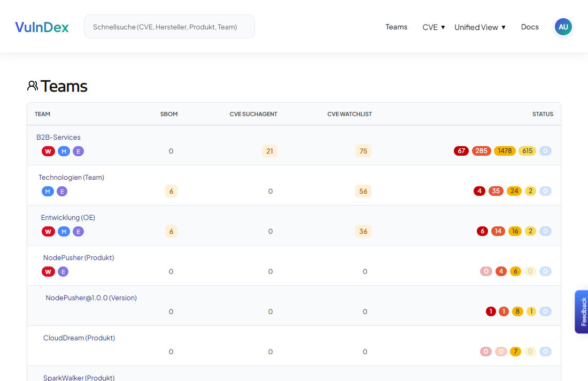Image resolution: width=588 pixels, height=381 pixels.
Task: Click the CVE Watchlist count 75
Action: tap(363, 151)
